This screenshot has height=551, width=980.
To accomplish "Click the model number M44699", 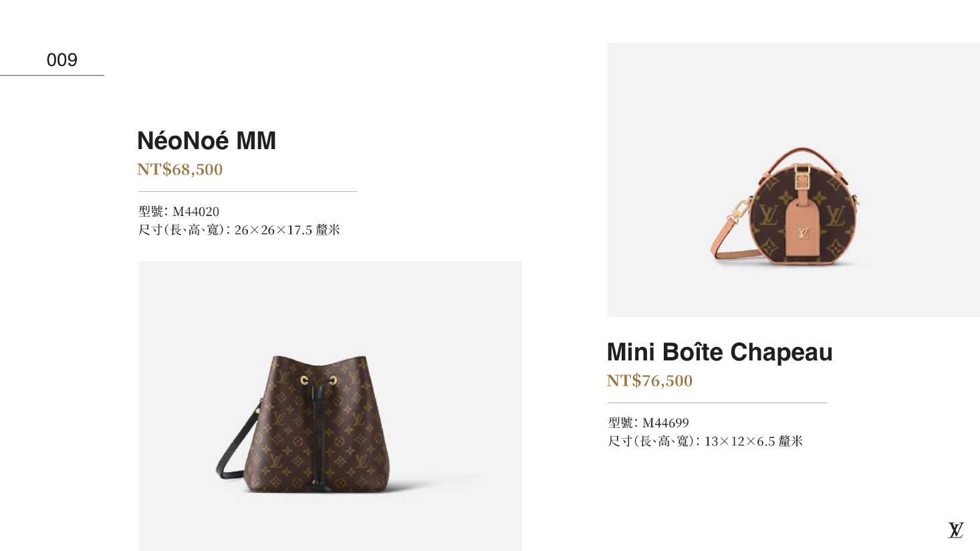I will [x=665, y=423].
